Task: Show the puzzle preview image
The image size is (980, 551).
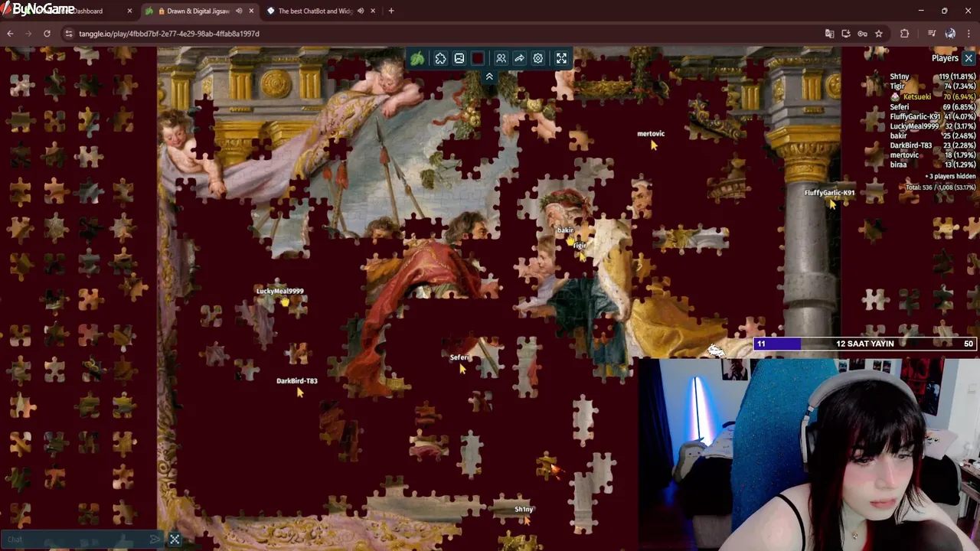Action: pyautogui.click(x=459, y=59)
